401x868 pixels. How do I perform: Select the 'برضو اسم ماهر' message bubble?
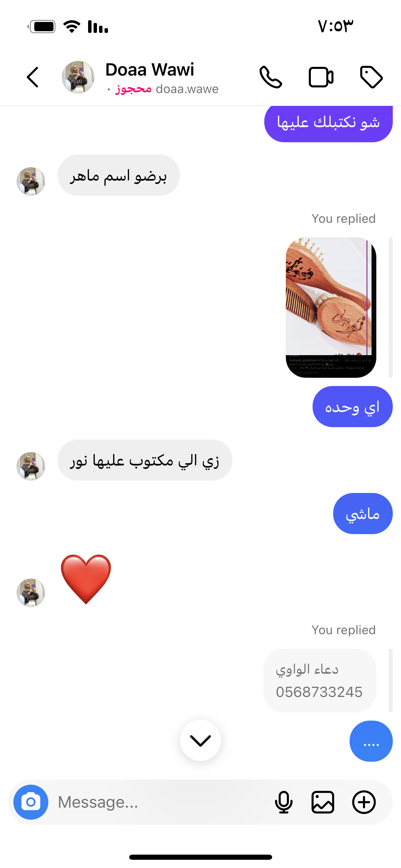[119, 175]
